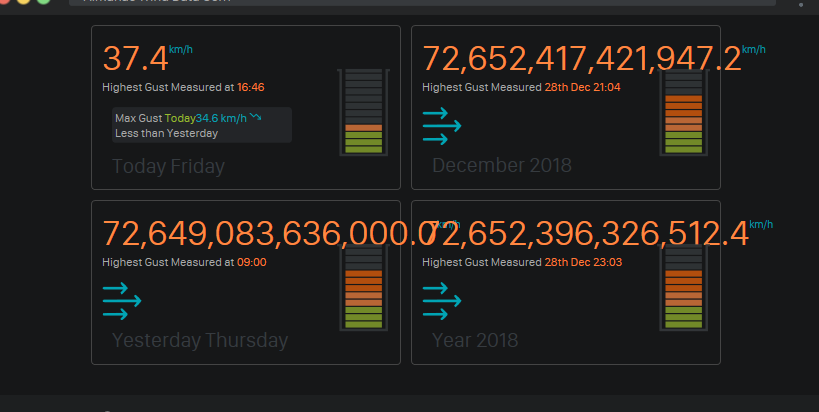
Task: Click the km/h unit next to 37.4
Action: tap(181, 50)
